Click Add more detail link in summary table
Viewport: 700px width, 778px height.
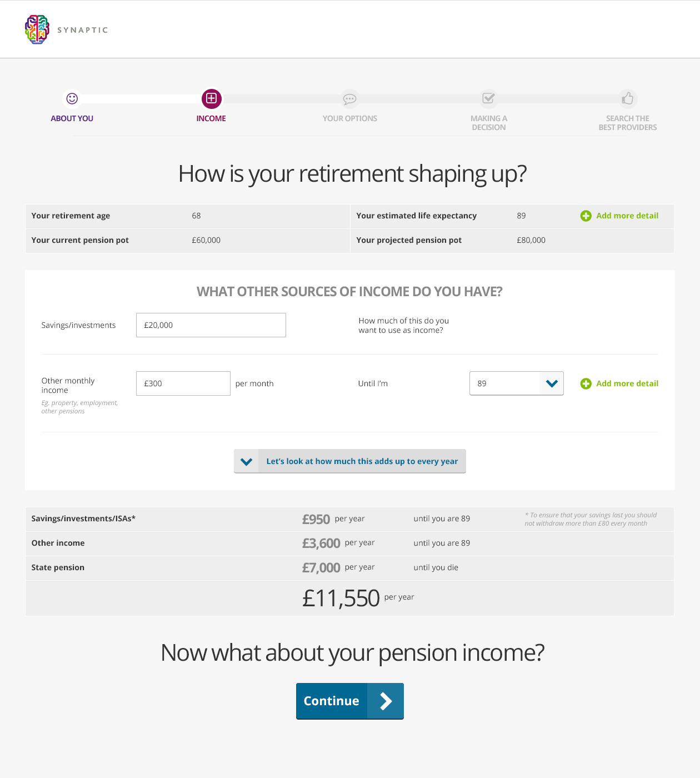pyautogui.click(x=627, y=216)
